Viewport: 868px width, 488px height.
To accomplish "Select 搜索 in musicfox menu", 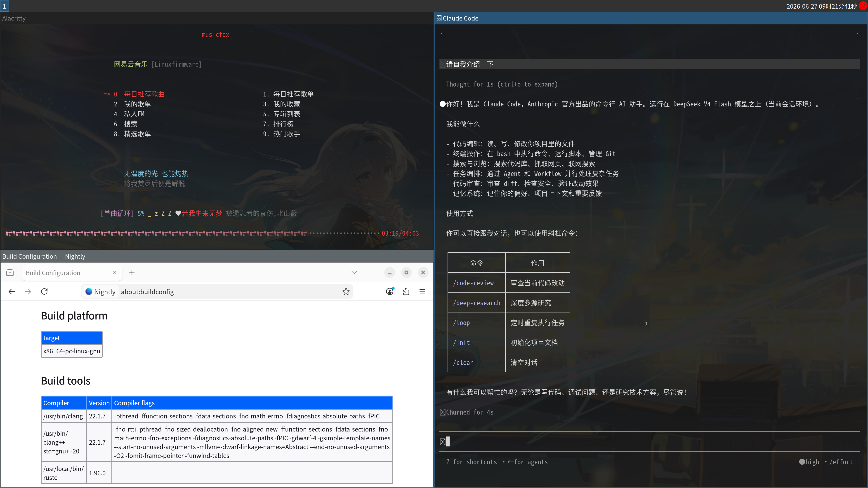I will tap(125, 124).
